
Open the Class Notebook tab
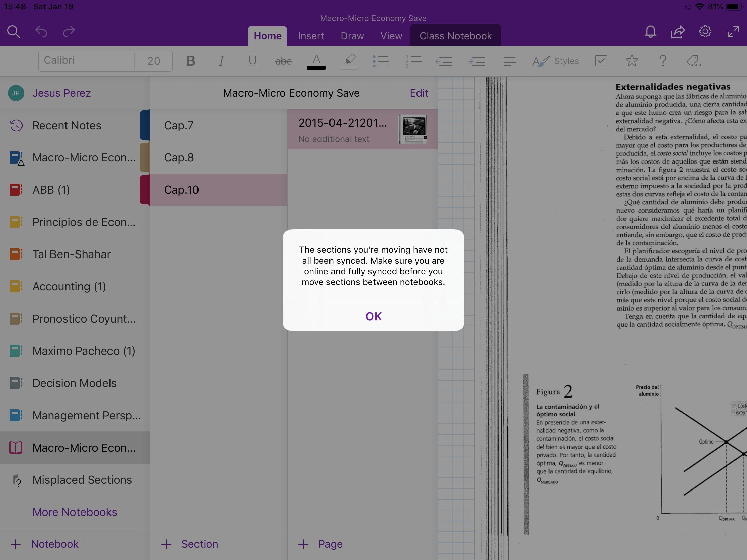click(x=455, y=36)
